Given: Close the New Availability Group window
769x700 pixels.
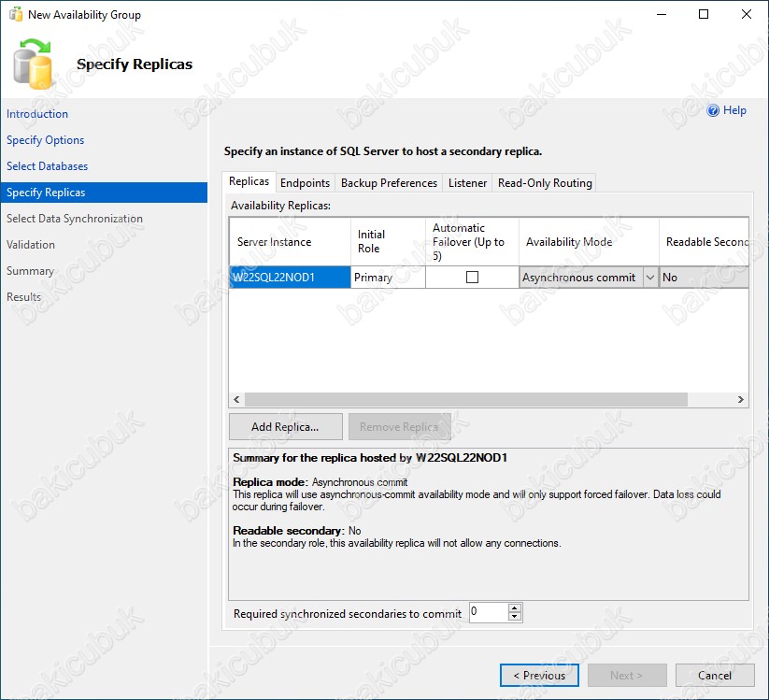Looking at the screenshot, I should tap(746, 14).
